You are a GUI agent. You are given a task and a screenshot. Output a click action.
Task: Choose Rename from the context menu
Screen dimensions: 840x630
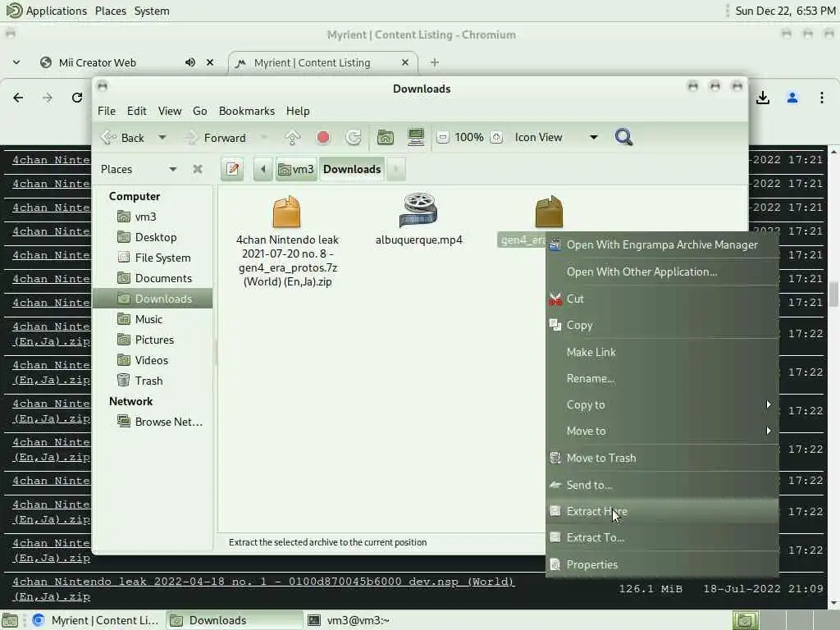pos(662,379)
